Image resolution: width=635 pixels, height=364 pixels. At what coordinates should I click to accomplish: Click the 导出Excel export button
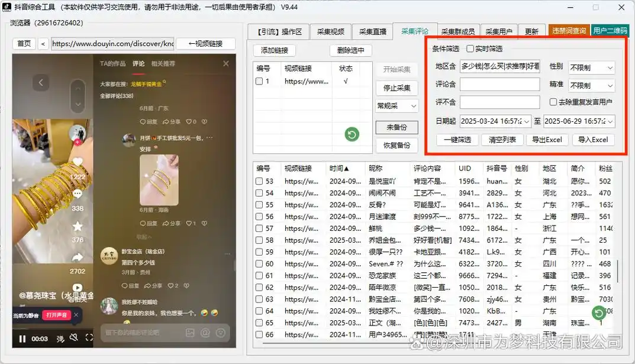[547, 140]
